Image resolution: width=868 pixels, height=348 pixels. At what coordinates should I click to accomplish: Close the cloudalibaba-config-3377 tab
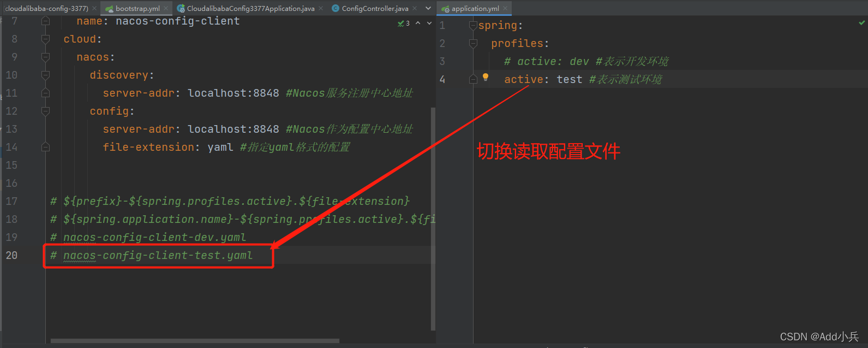tap(94, 8)
